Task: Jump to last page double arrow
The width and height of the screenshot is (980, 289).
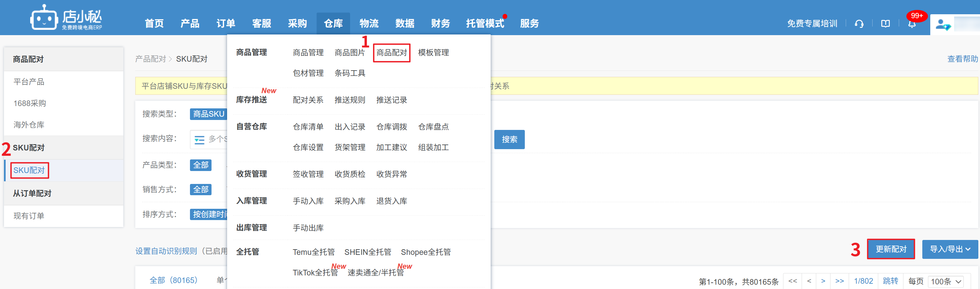Action: (x=839, y=281)
